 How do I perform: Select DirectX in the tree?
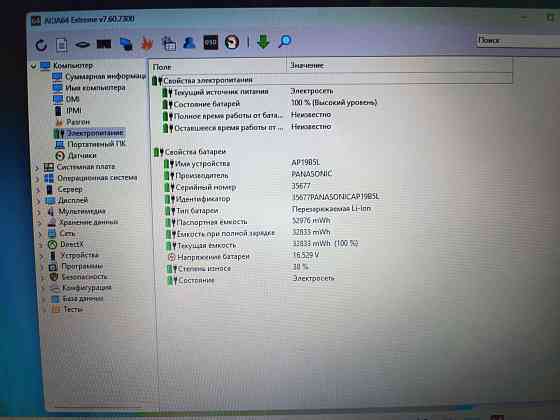71,245
